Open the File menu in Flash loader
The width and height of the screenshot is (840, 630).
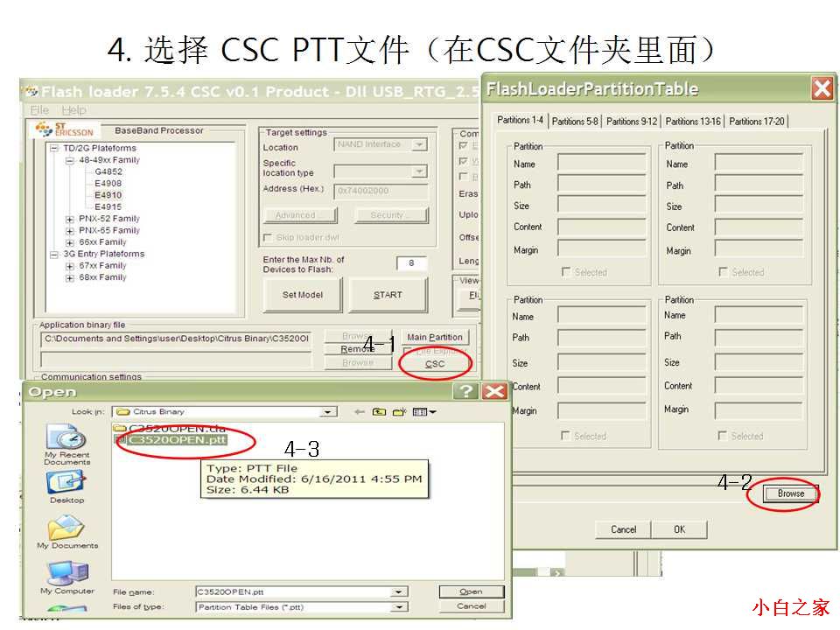tap(39, 110)
